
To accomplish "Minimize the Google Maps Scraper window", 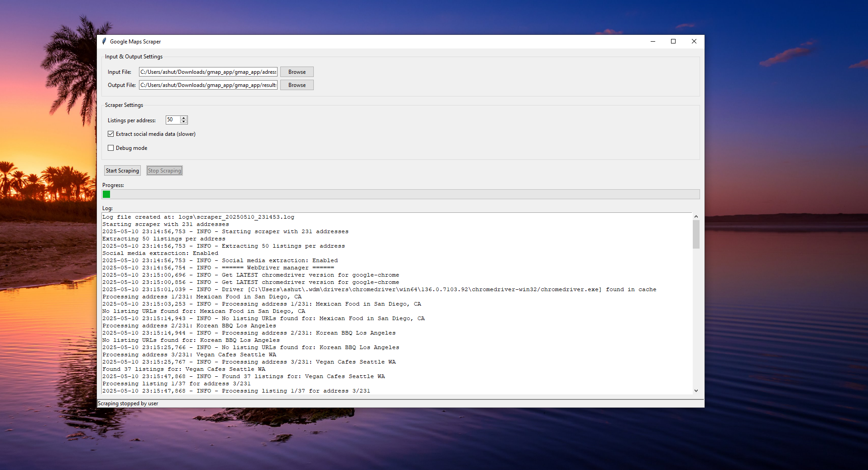I will [x=653, y=41].
